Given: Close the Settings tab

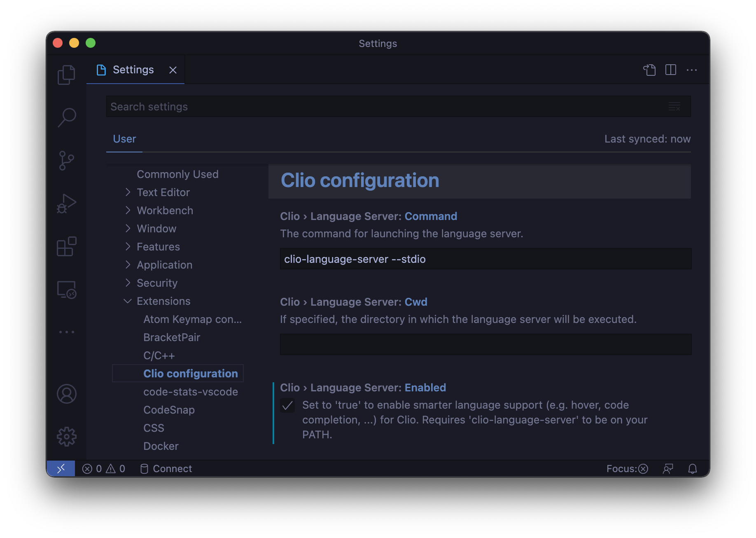Looking at the screenshot, I should pyautogui.click(x=173, y=70).
